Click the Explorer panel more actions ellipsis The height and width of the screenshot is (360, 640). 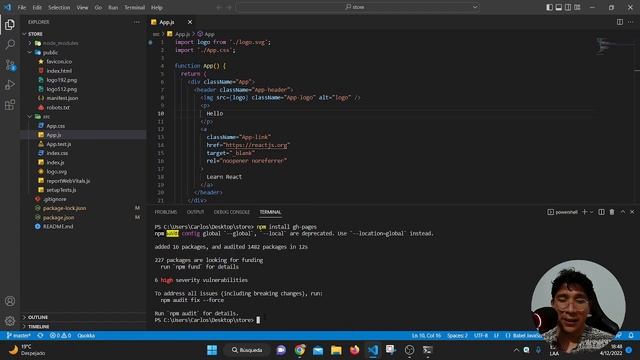coord(136,22)
